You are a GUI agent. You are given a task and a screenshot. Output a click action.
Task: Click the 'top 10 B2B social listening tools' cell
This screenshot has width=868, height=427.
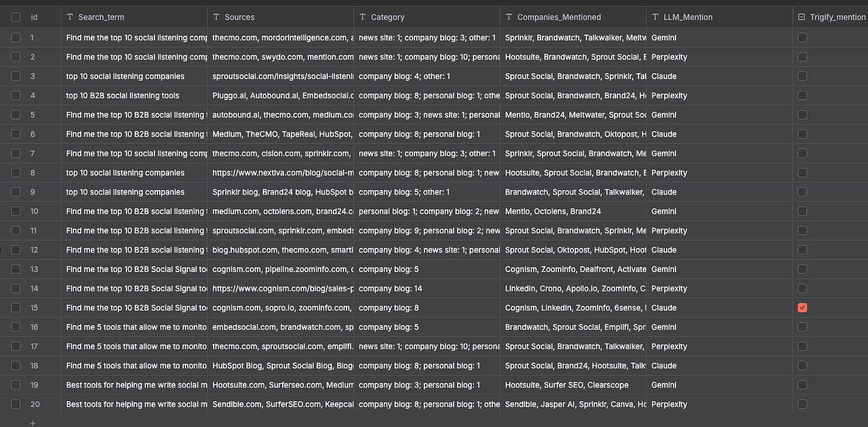(134, 95)
